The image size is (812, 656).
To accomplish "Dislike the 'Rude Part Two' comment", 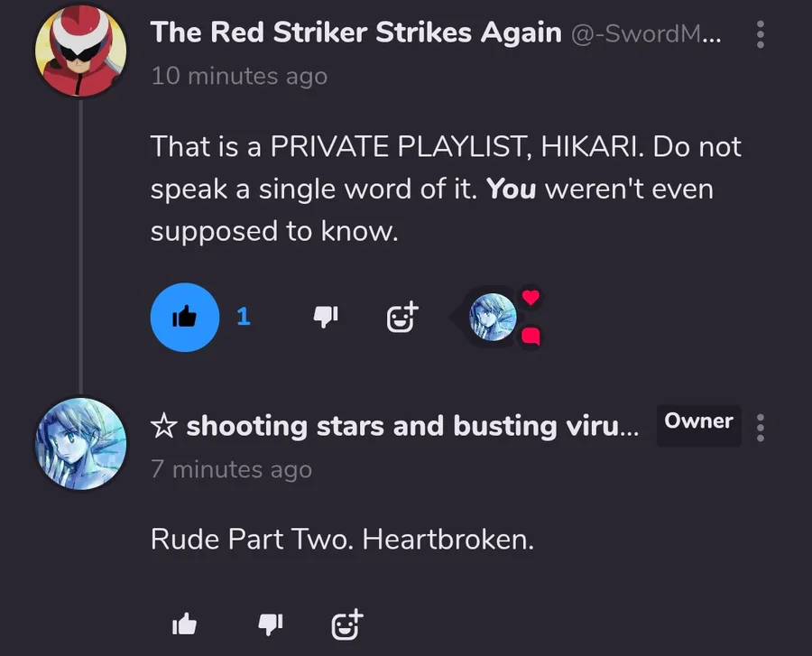I will pyautogui.click(x=271, y=624).
